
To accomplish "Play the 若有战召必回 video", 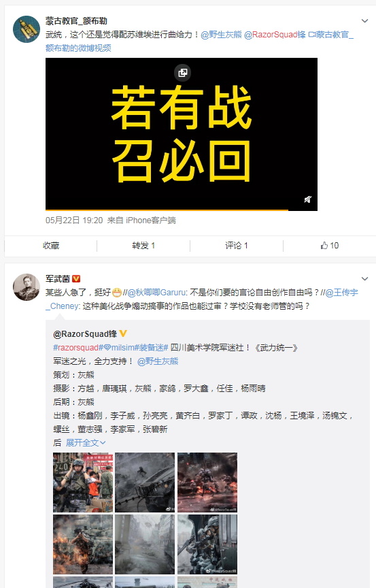I will click(x=182, y=134).
